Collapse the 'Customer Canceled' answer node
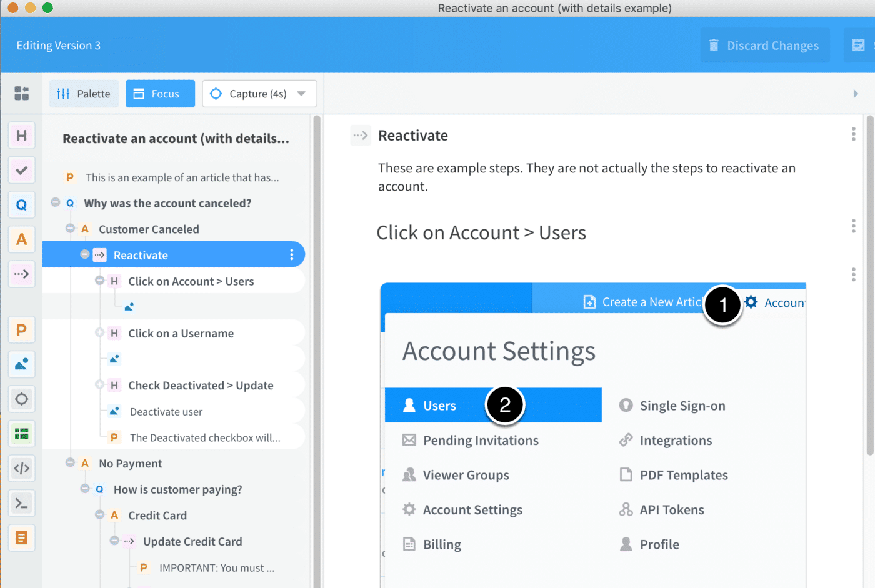 70,229
